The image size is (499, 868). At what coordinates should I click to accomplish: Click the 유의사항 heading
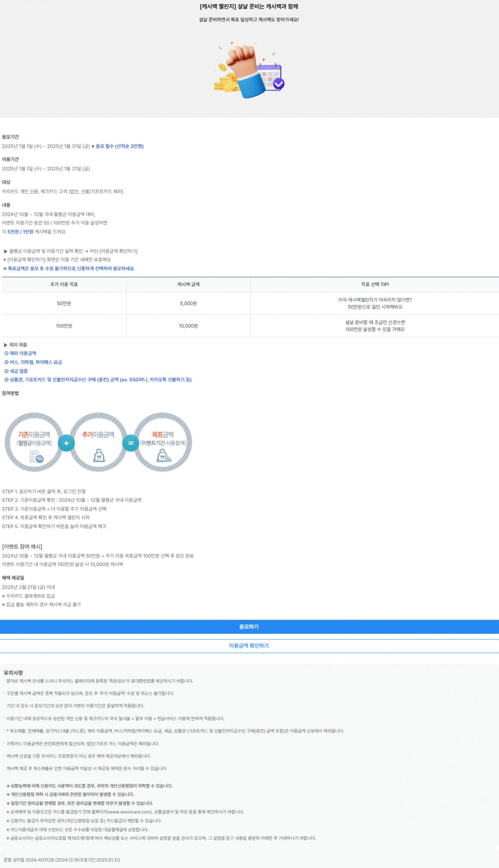click(13, 673)
